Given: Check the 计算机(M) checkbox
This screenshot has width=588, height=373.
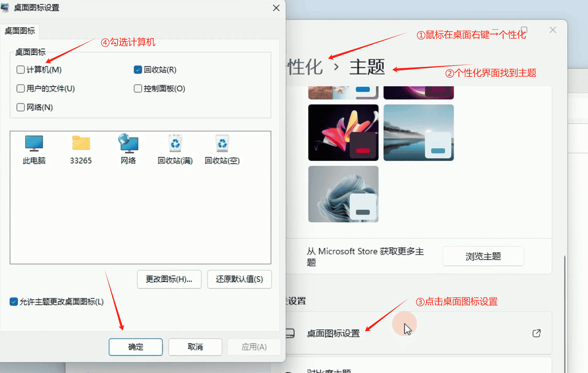Looking at the screenshot, I should (x=20, y=69).
